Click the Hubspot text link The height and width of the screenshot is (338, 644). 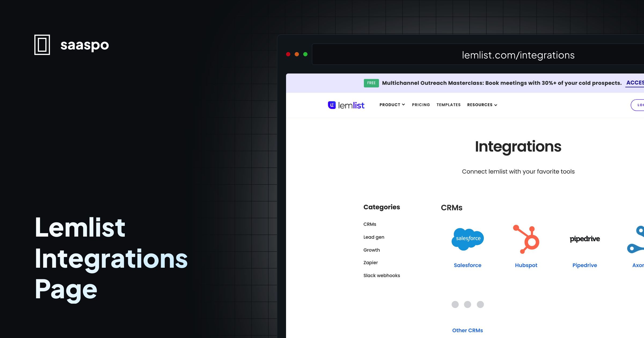(x=526, y=265)
